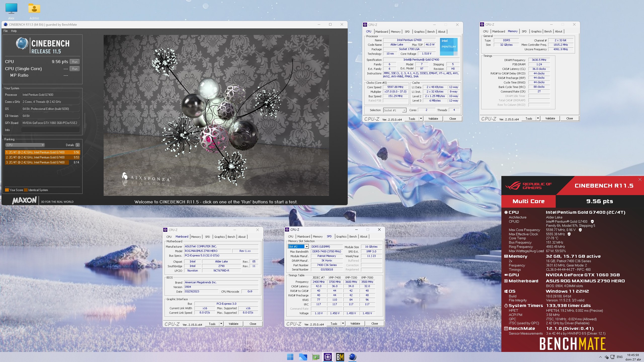Show hidden icons in system tray
The image size is (644, 362).
pyautogui.click(x=600, y=357)
